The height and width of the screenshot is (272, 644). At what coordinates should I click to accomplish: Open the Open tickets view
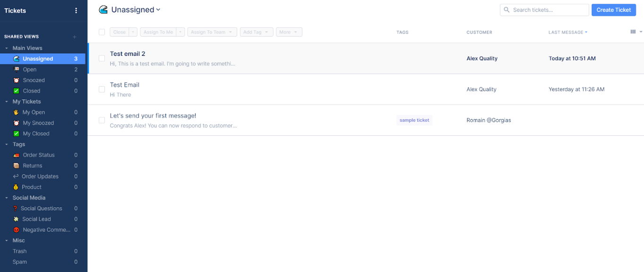pyautogui.click(x=30, y=70)
